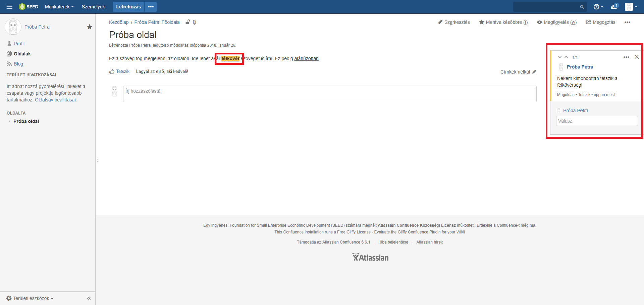The image size is (644, 305).
Task: Toggle Mentve későbbre for this page
Action: [503, 22]
